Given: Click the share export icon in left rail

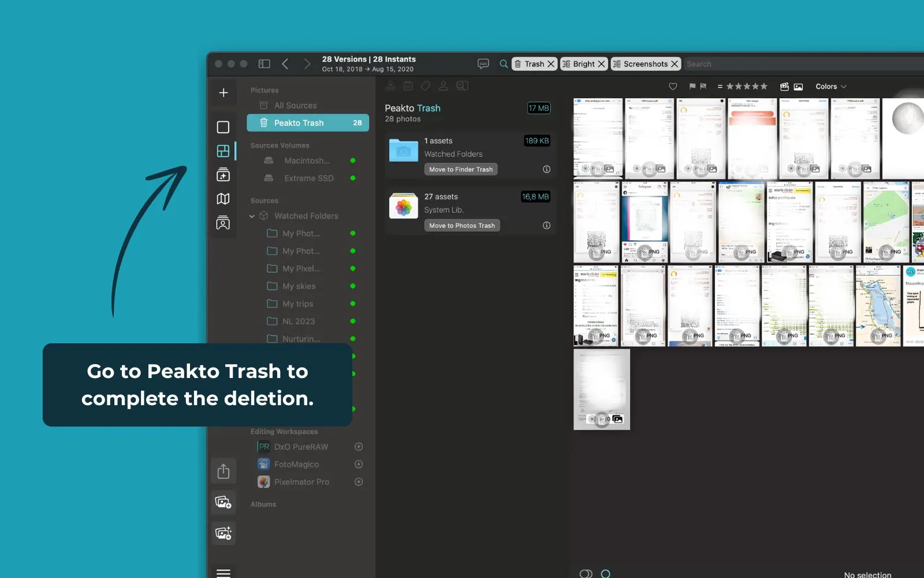Looking at the screenshot, I should tap(223, 471).
